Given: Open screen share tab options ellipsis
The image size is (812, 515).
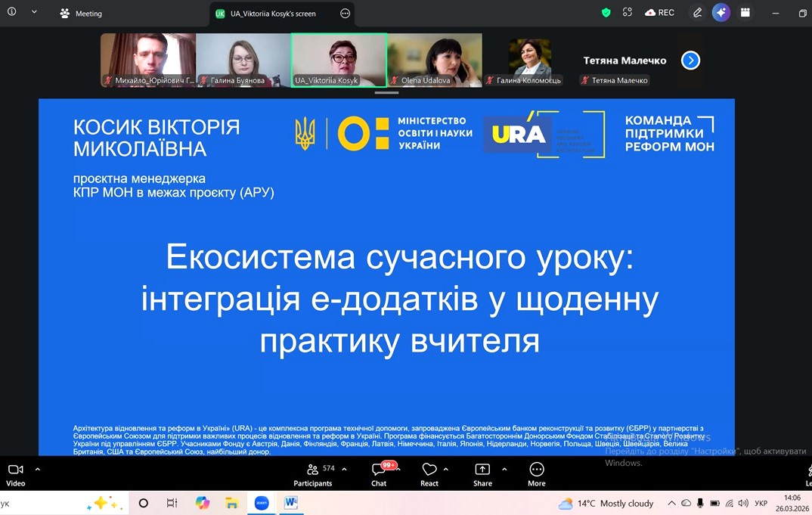Looking at the screenshot, I should (x=346, y=14).
